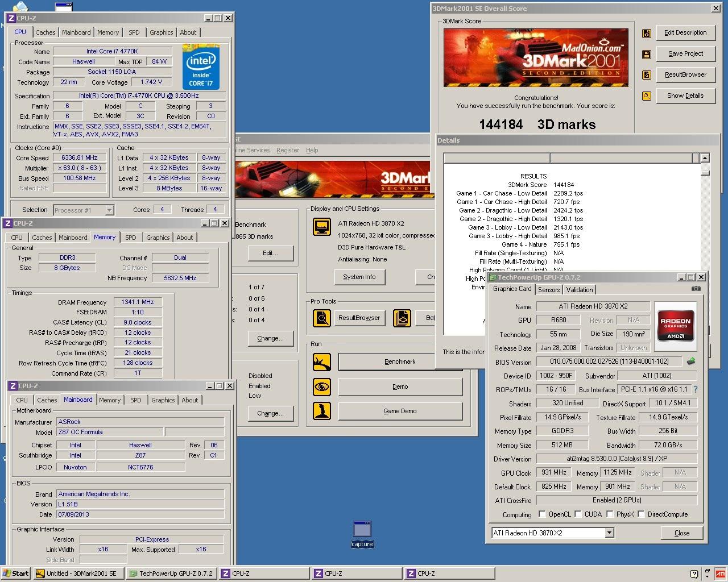Screen dimensions: 728x582
Task: Enable the DirectCompute checkbox in GPU-Z
Action: [x=641, y=514]
